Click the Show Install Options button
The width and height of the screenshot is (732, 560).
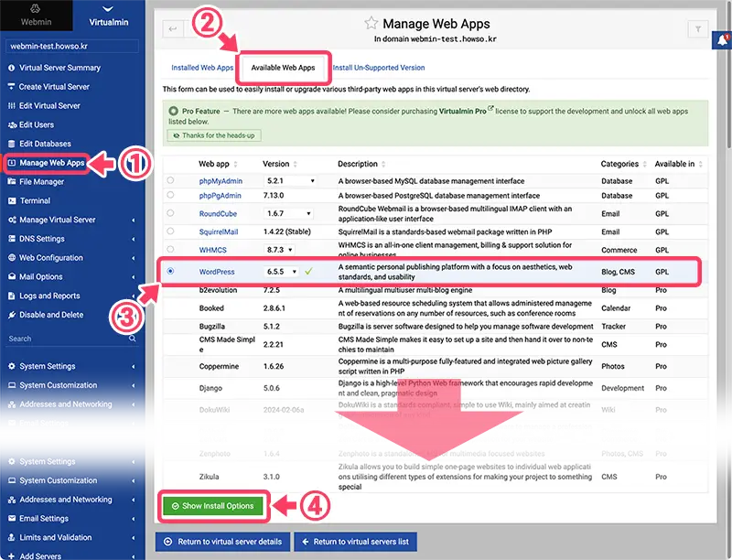(x=213, y=506)
